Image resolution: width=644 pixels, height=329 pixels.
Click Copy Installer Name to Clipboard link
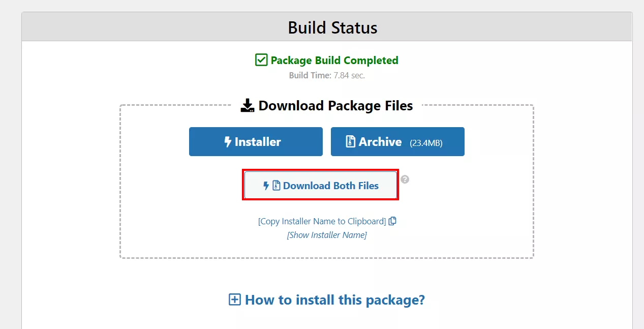click(x=322, y=221)
